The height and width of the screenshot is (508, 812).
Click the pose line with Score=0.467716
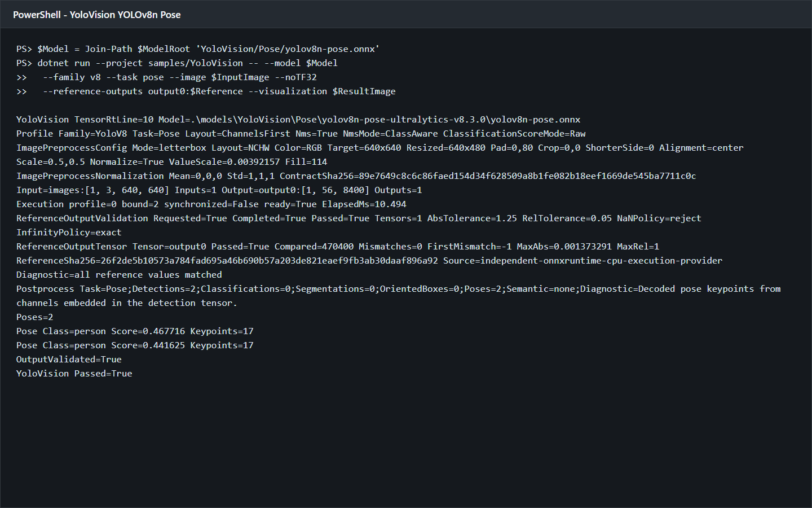[x=135, y=331]
